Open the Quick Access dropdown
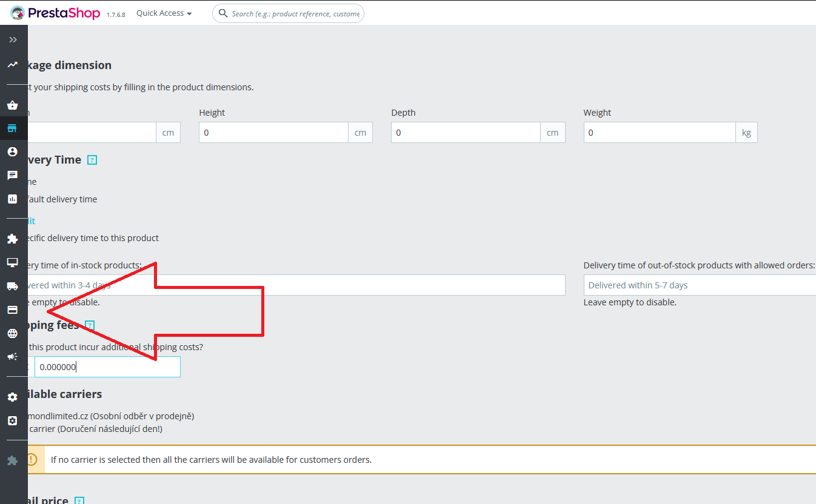Screen dimensions: 816x504 (x=164, y=13)
